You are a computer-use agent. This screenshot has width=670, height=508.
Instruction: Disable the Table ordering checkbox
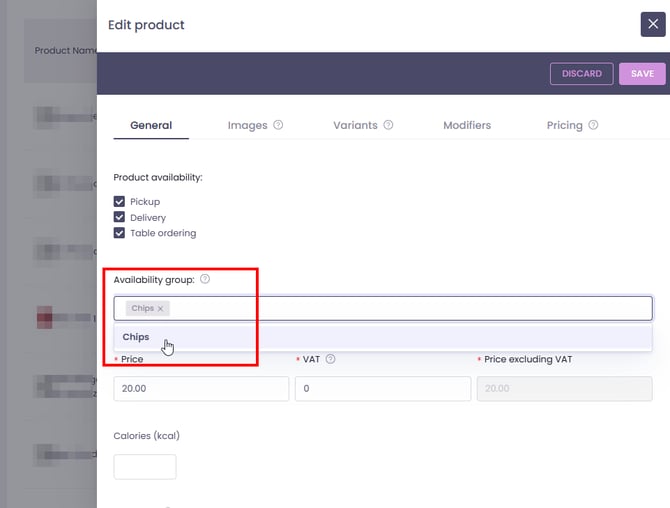pyautogui.click(x=120, y=233)
